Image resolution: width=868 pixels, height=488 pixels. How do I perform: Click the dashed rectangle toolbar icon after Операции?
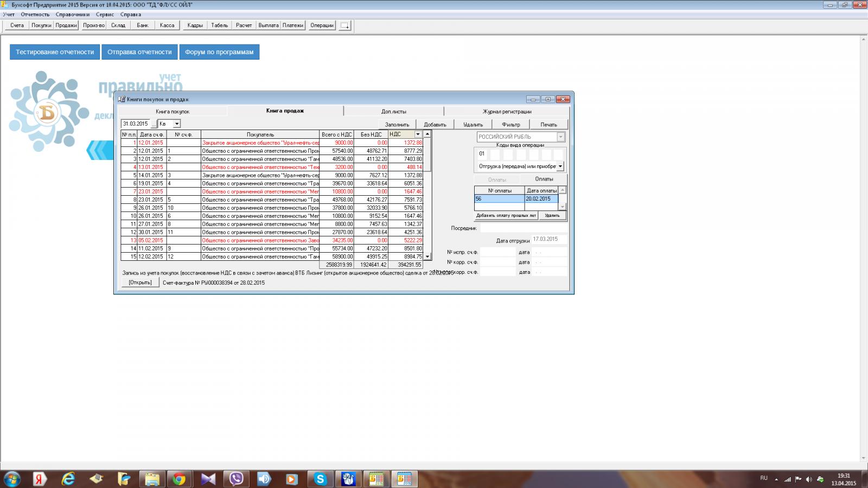tap(345, 25)
